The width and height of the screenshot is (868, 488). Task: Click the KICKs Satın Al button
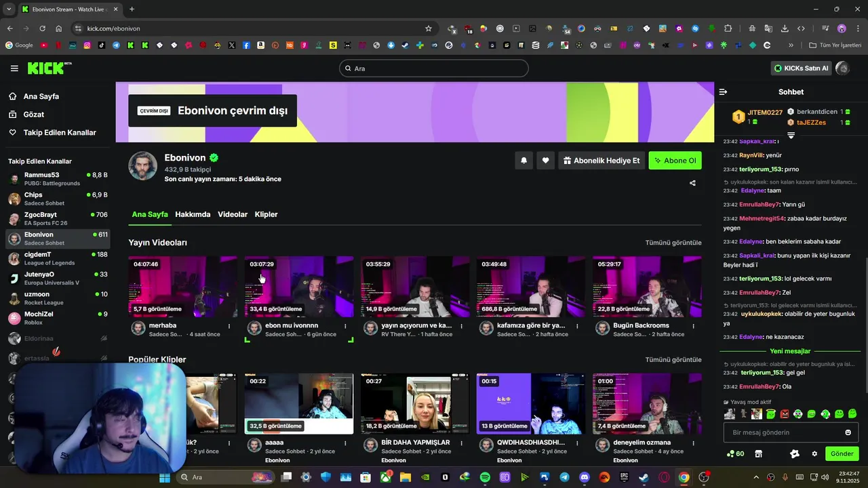(x=801, y=68)
